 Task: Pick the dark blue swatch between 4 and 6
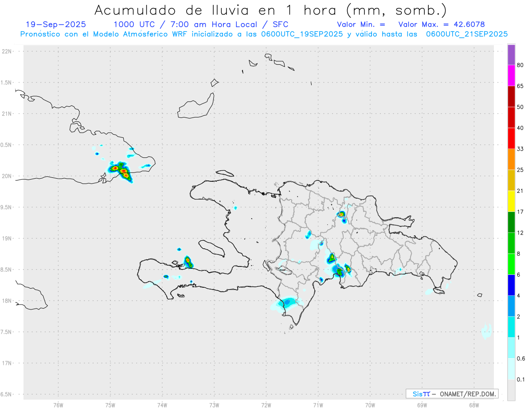511,285
